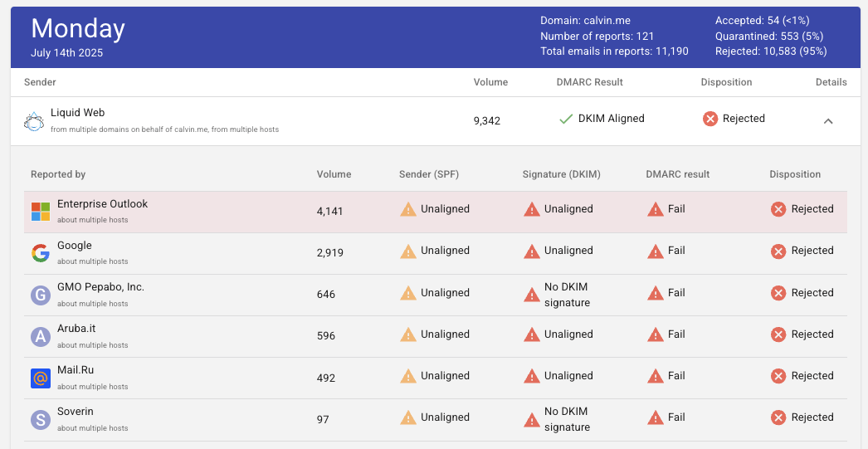The width and height of the screenshot is (868, 449).
Task: Click the GMO Pepabo avatar icon
Action: pyautogui.click(x=41, y=295)
